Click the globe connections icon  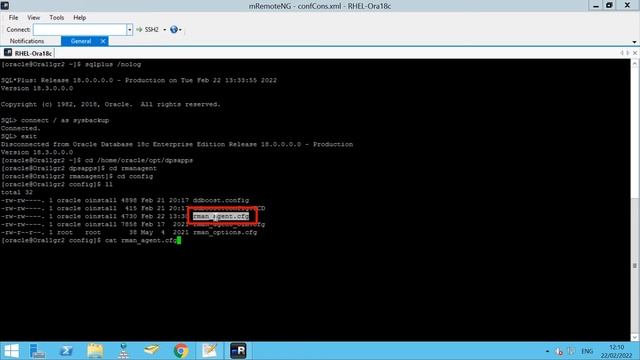(x=174, y=29)
